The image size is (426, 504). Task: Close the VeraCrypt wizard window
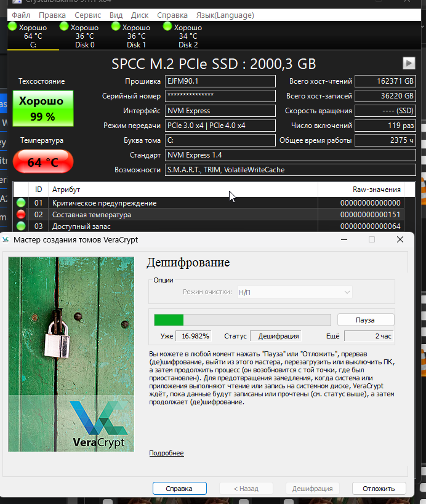tap(400, 240)
